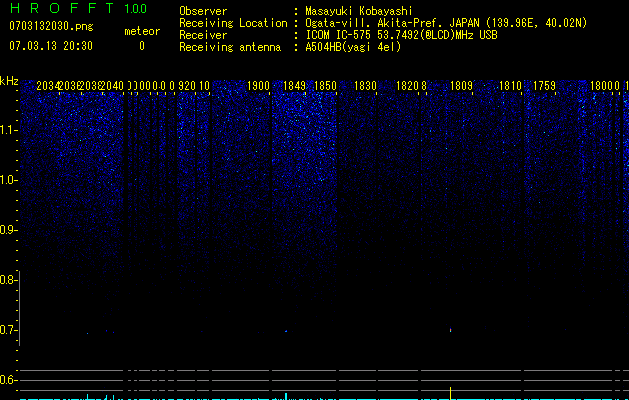
Task: Click the HROFFT 1.00 title text
Action: [78, 8]
